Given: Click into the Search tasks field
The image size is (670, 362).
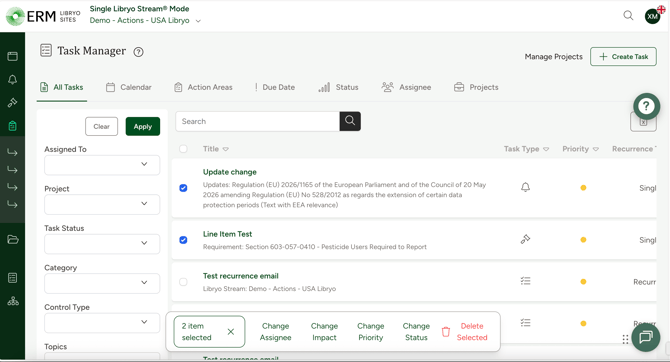Looking at the screenshot, I should pos(257,121).
